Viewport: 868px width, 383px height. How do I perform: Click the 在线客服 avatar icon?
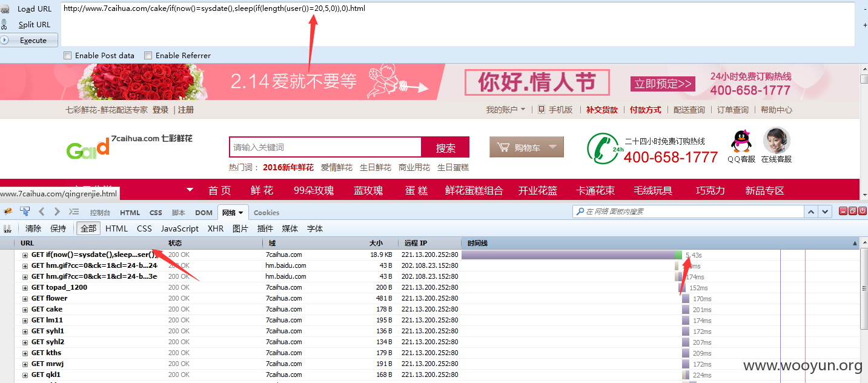pyautogui.click(x=777, y=141)
